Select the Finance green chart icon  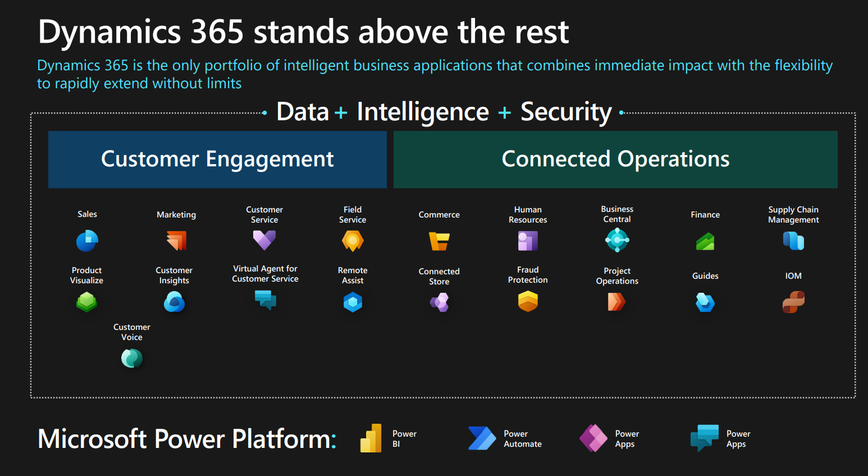point(705,242)
